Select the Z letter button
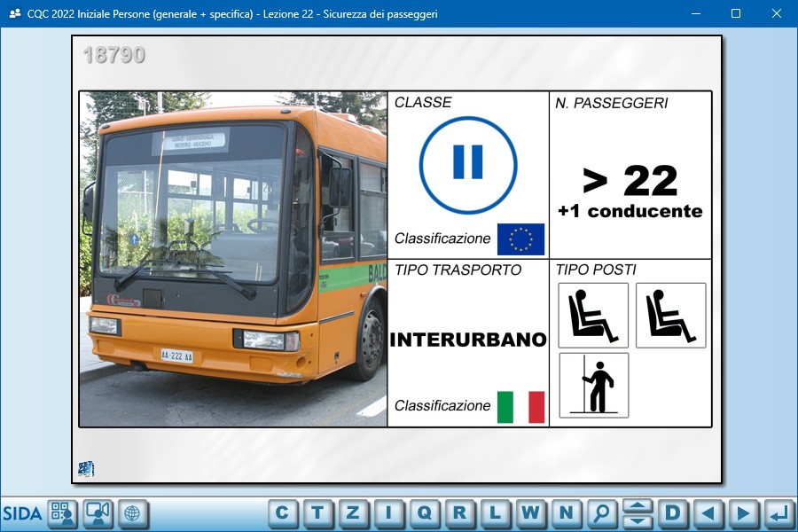The image size is (798, 532). (353, 512)
